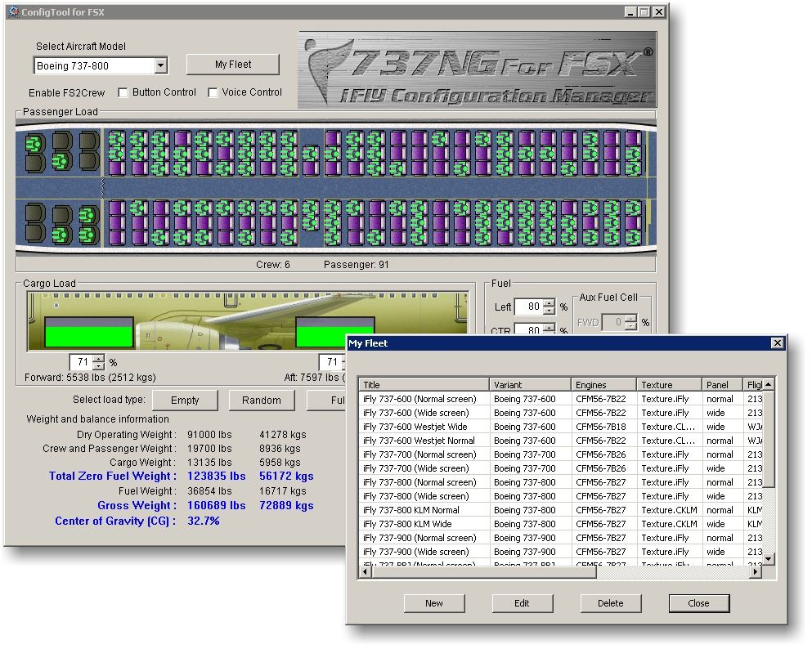Click the 737NG for FSX logo banner
812x649 pixels.
[x=477, y=69]
